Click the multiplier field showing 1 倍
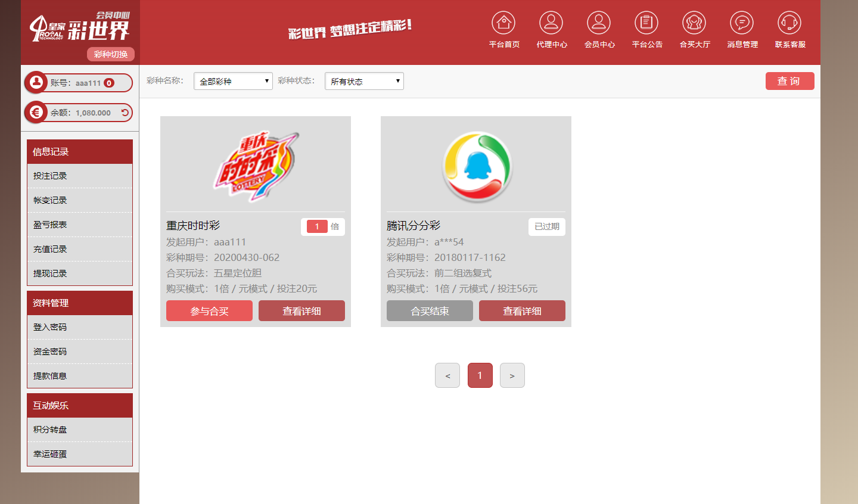 [x=317, y=226]
